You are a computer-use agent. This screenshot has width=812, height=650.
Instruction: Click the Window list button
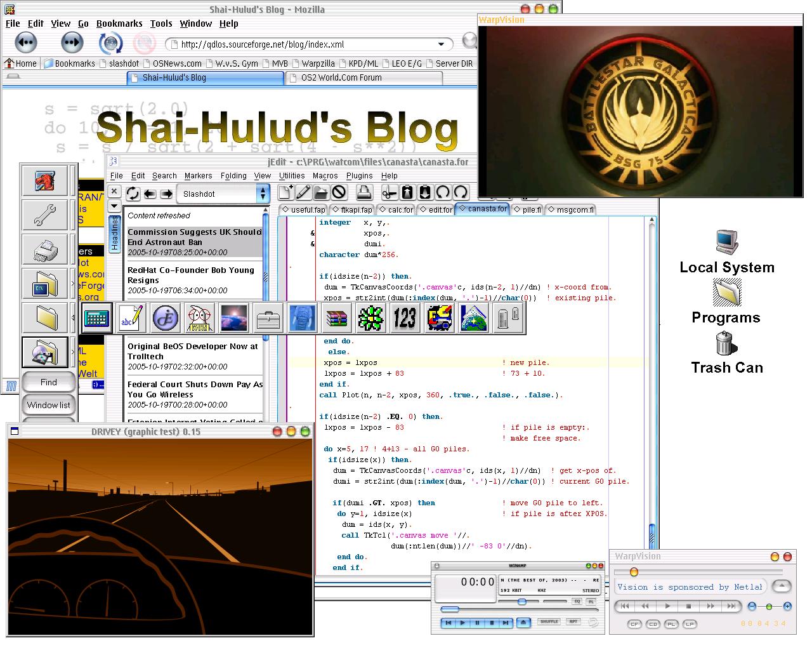pos(48,405)
